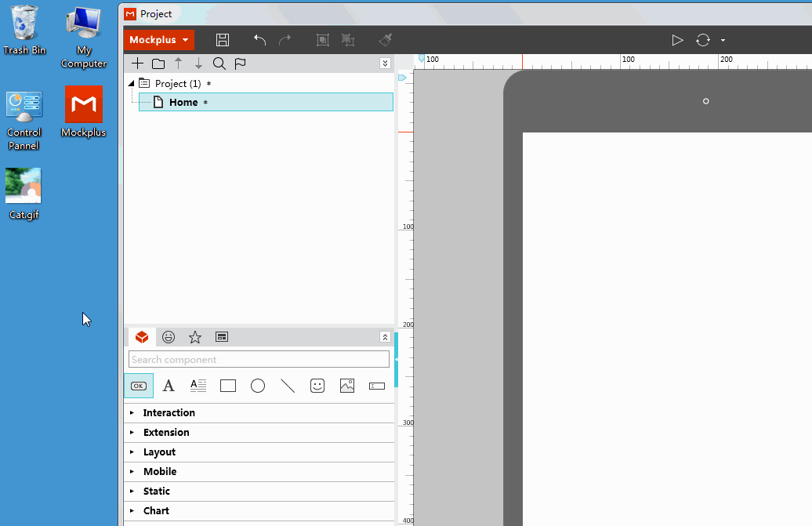Redo the last undone action

285,40
